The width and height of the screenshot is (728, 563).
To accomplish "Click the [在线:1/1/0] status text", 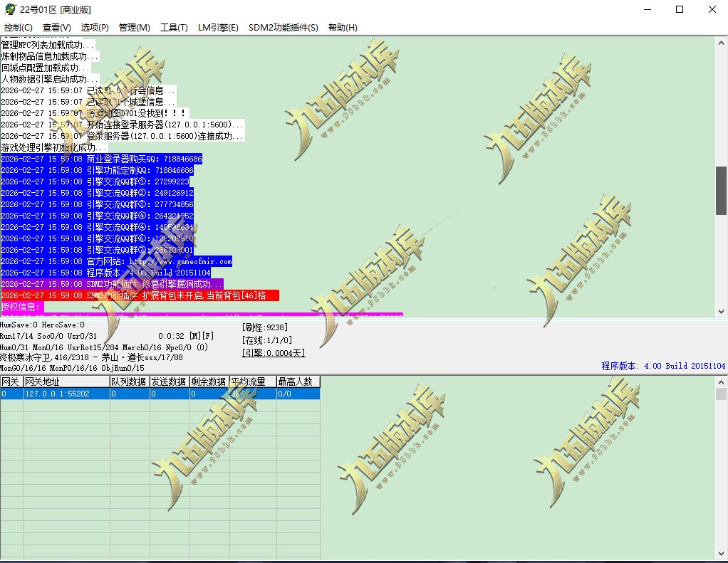I will 267,340.
